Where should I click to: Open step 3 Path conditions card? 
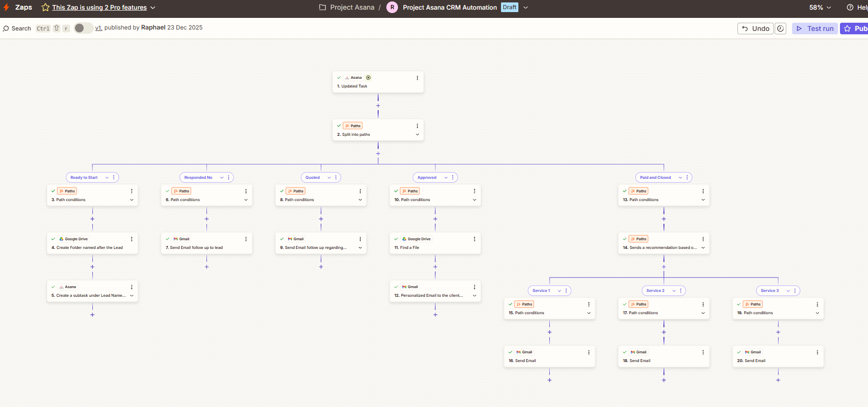(92, 195)
